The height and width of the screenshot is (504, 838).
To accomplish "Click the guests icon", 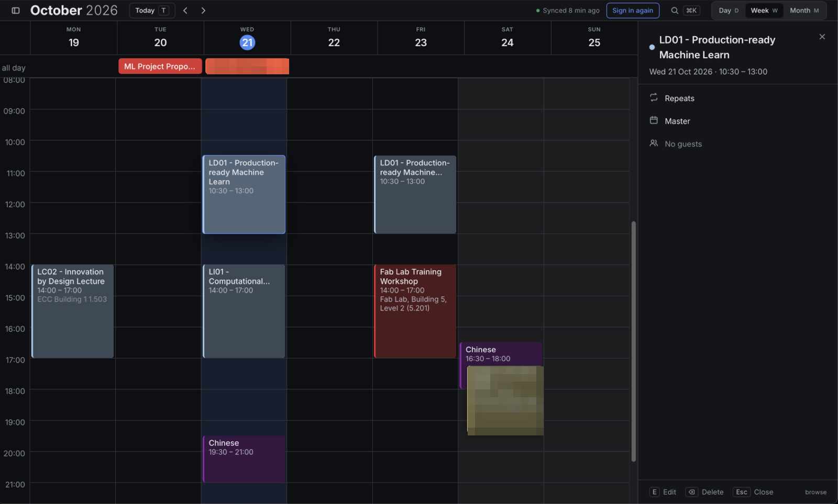I will (654, 143).
